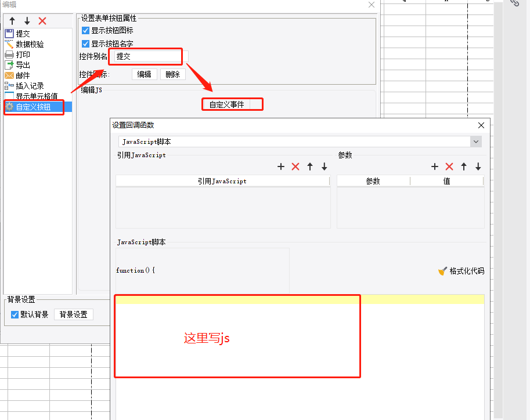Select the 打印 list item

coord(23,55)
